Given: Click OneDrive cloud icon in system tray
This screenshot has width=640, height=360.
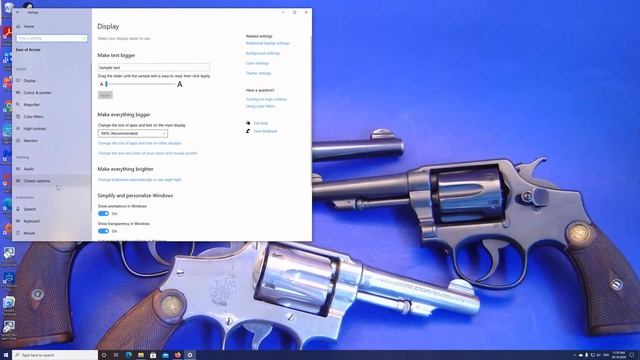Looking at the screenshot, I should pos(580,355).
